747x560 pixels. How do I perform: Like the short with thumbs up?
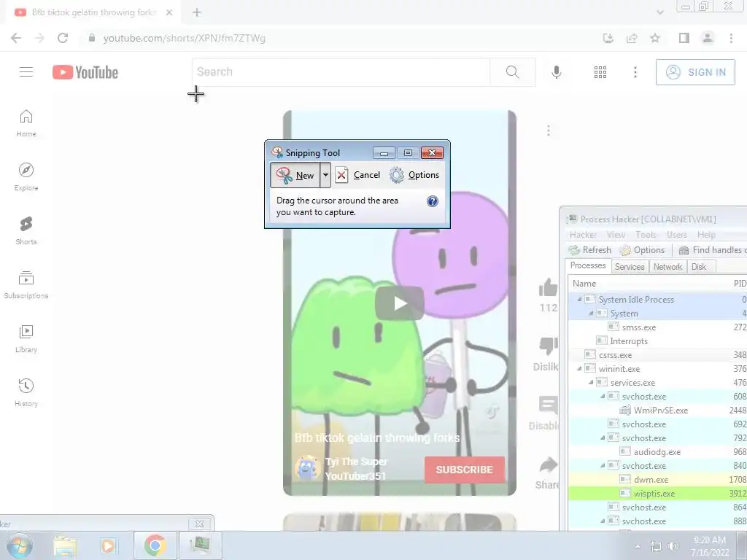(549, 287)
